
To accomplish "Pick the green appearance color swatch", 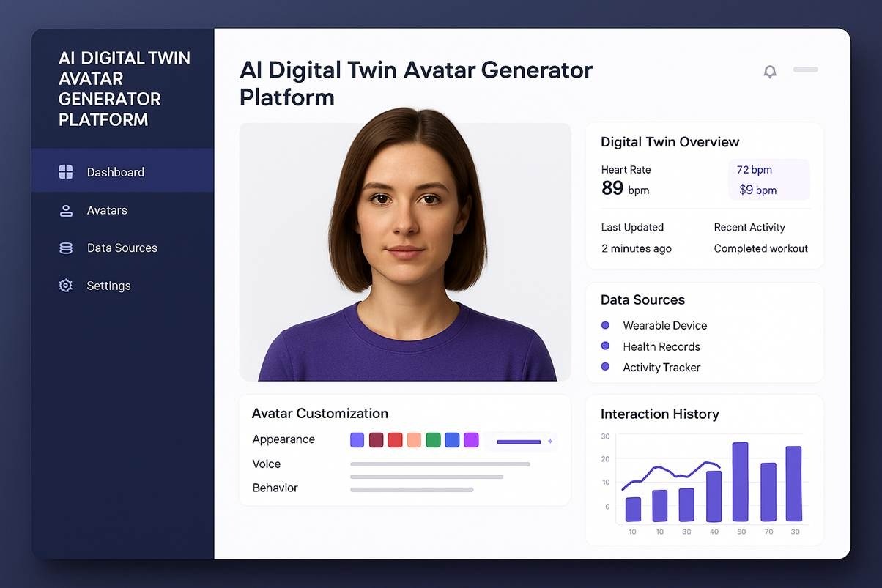I will [433, 440].
